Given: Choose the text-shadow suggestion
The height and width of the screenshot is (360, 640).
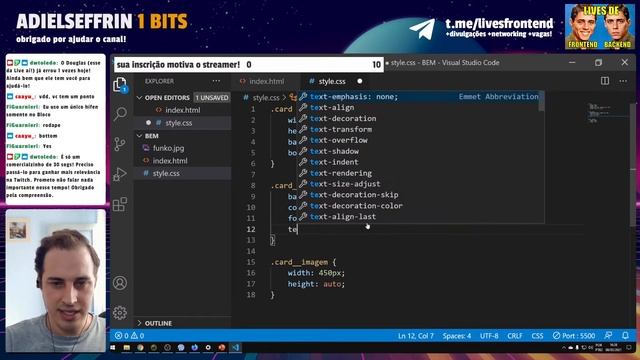Looking at the screenshot, I should (x=418, y=151).
